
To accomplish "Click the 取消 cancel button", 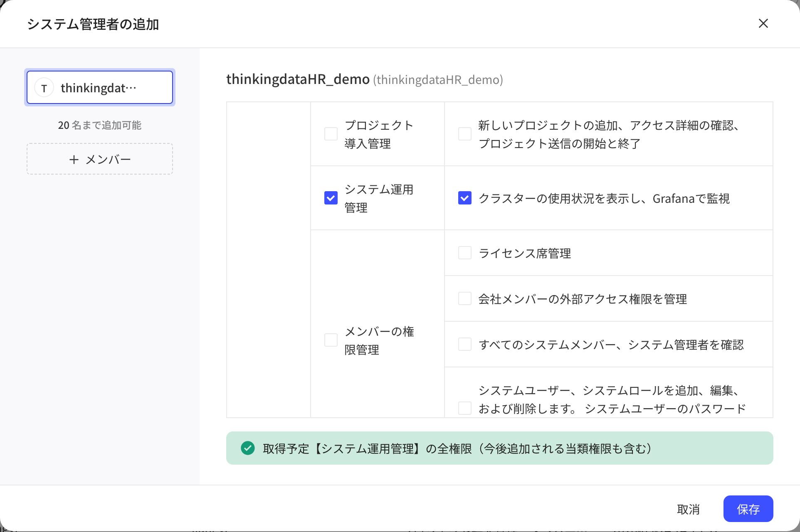I will (688, 509).
